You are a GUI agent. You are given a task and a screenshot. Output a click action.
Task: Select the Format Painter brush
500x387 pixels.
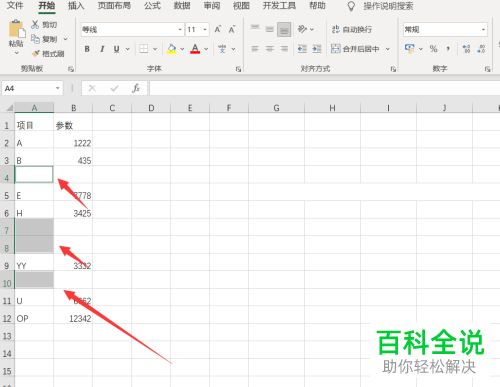pyautogui.click(x=47, y=54)
